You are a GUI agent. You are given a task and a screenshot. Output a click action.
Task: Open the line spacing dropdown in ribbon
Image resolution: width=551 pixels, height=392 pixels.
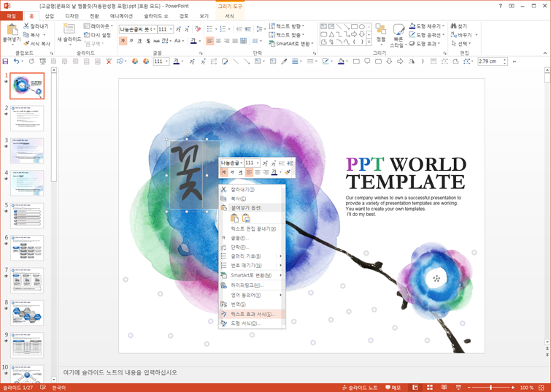(260, 28)
